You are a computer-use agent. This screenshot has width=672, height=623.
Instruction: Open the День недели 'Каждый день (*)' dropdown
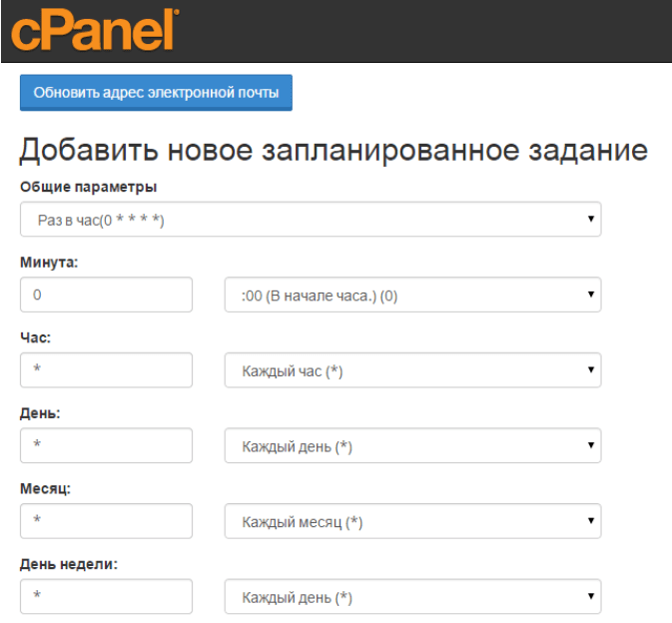click(412, 596)
